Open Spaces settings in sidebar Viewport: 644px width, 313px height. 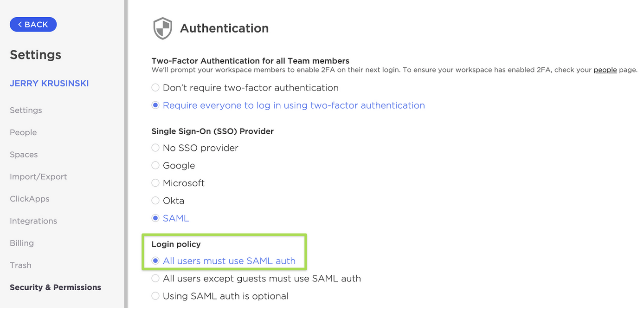[24, 155]
